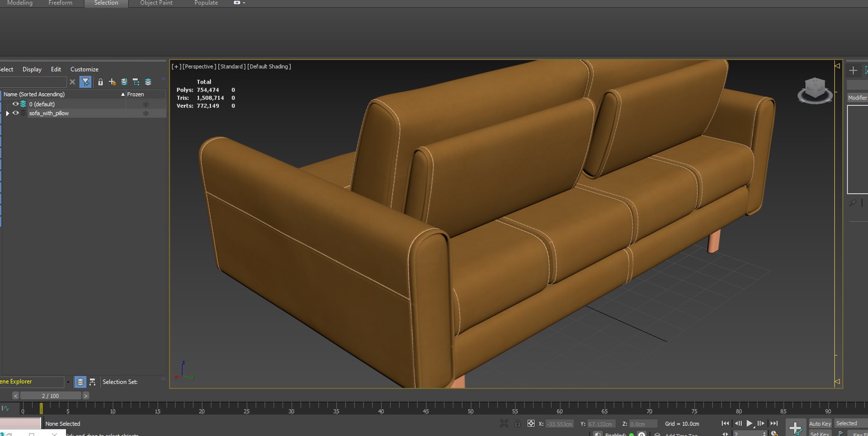Click the ViewCube navigation widget
This screenshot has height=436, width=868.
coord(815,90)
